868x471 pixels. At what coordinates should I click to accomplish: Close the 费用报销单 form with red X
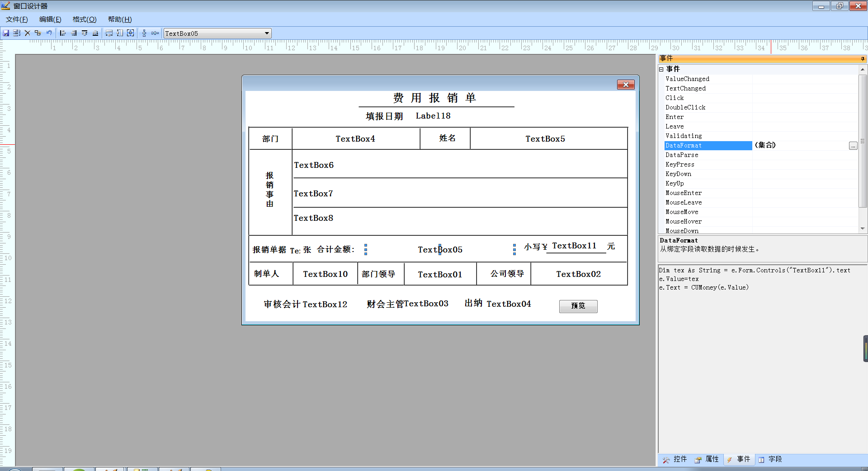626,85
